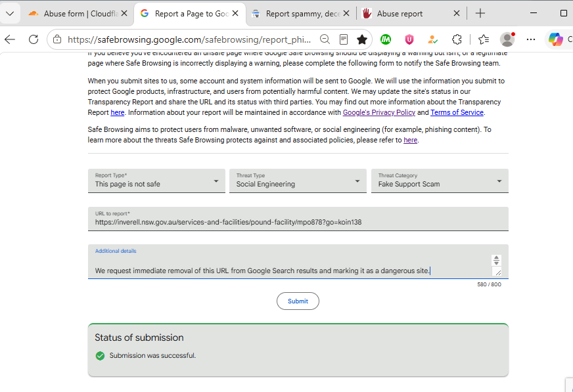
Task: Expand the Report Type dropdown
Action: coord(156,181)
